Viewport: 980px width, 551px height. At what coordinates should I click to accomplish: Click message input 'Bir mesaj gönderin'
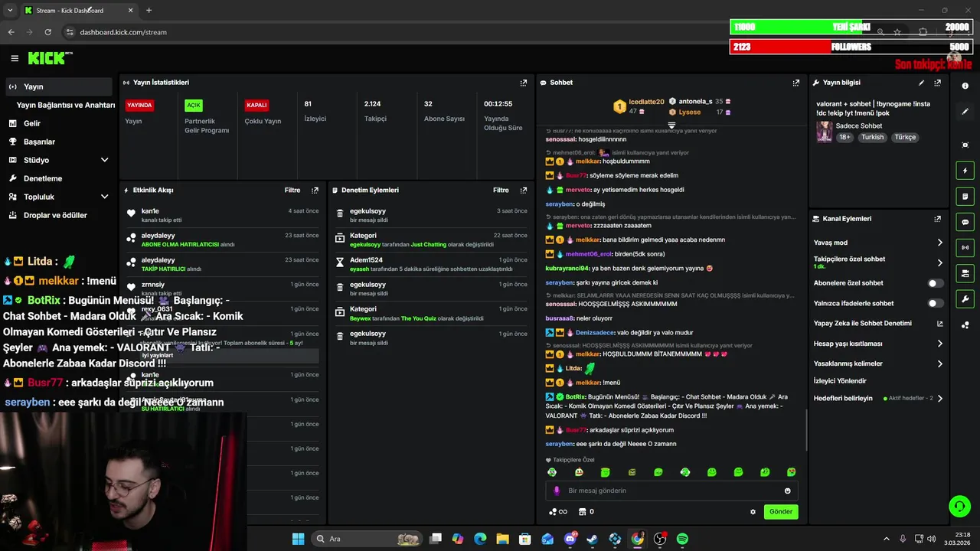tap(670, 491)
